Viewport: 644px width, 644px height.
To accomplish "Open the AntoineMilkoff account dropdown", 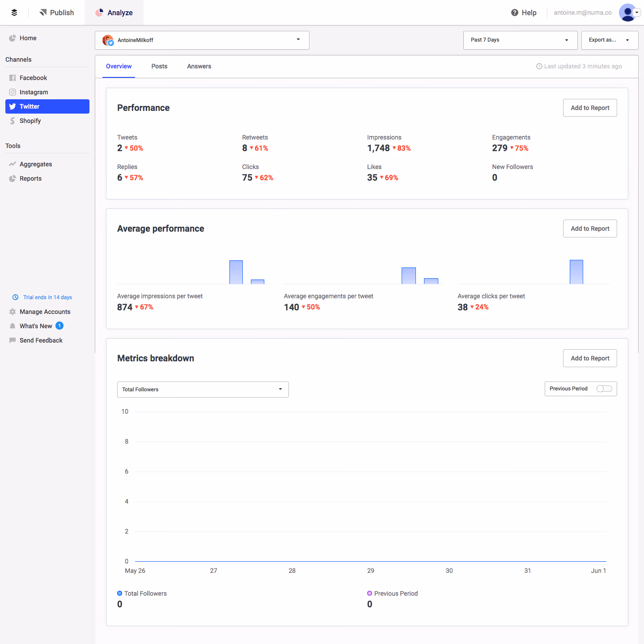I will (x=202, y=40).
